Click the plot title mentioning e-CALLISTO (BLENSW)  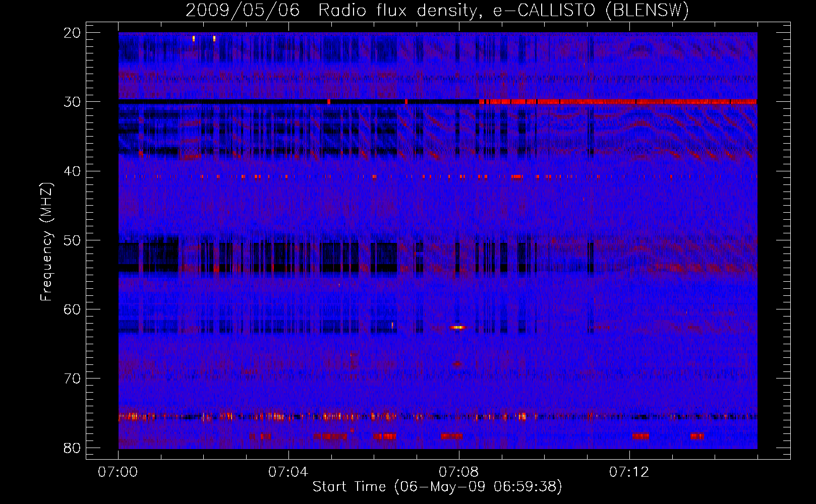[437, 10]
